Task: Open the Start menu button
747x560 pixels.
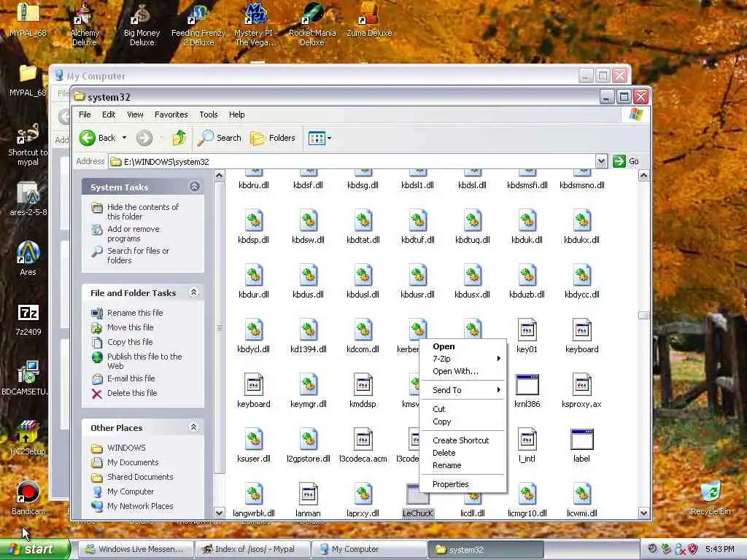Action: [35, 549]
